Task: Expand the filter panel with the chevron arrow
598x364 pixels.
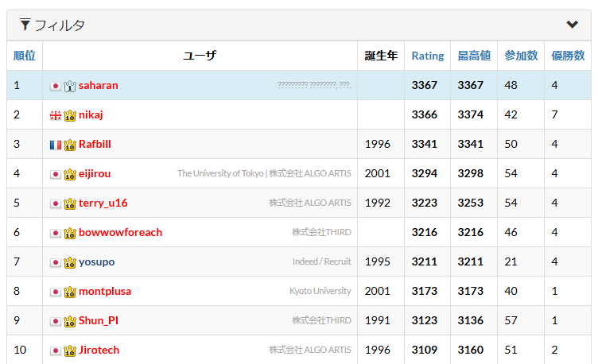Action: pyautogui.click(x=572, y=25)
